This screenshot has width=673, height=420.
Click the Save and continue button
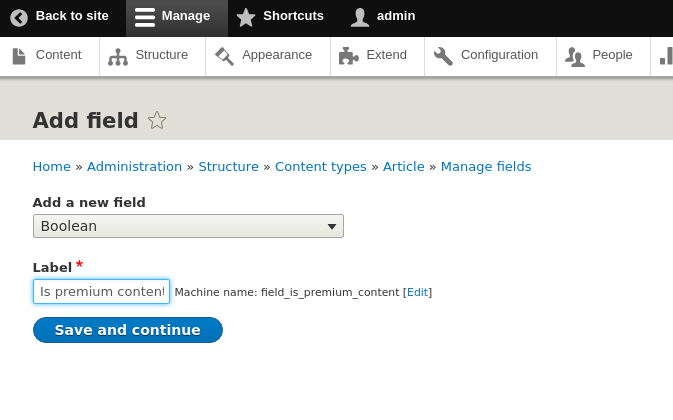[128, 330]
